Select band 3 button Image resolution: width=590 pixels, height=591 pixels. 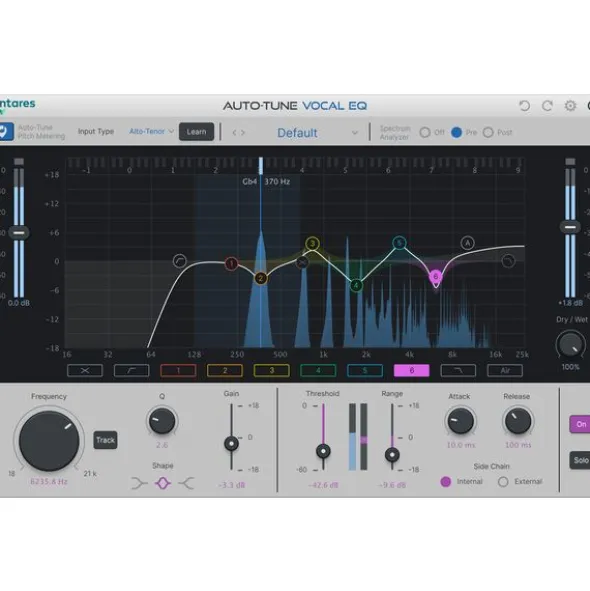coord(271,371)
